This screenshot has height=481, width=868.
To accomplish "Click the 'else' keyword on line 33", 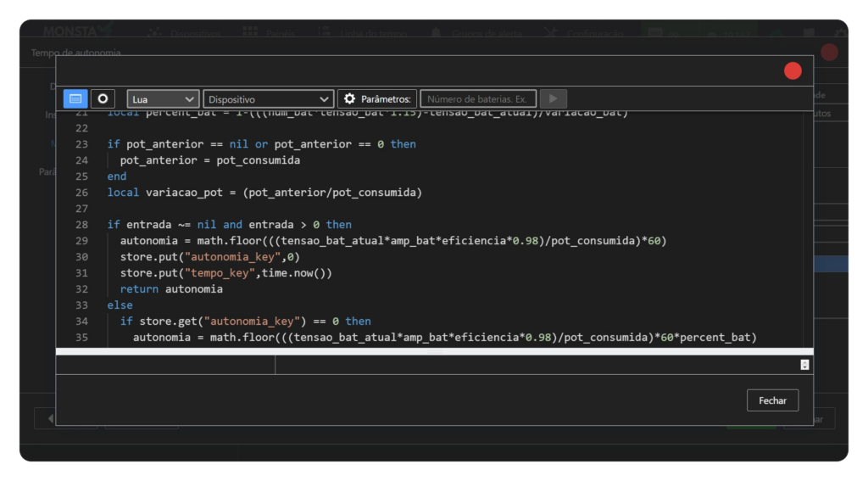I will click(x=120, y=305).
